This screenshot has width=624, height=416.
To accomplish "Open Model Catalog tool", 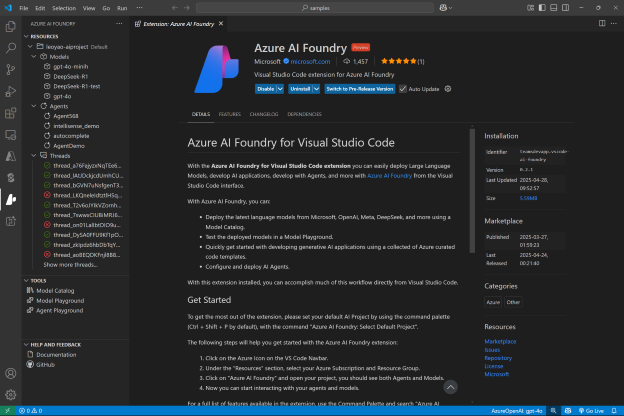I will (55, 291).
